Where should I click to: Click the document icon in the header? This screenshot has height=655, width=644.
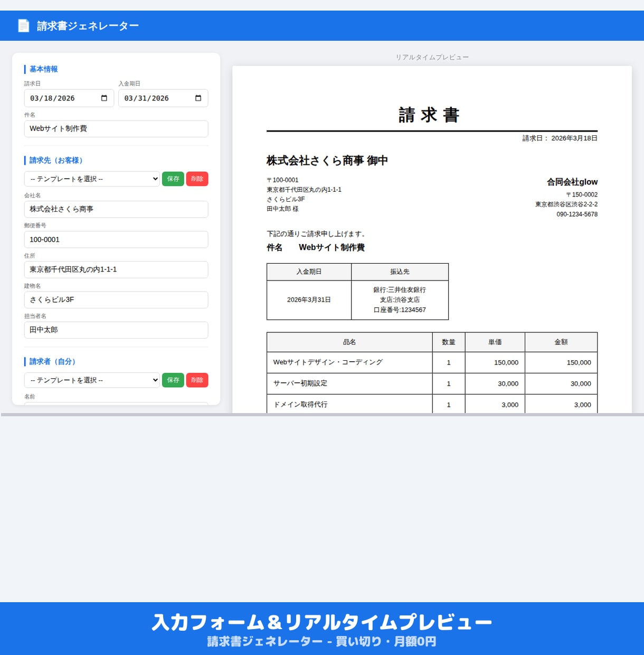pos(24,25)
